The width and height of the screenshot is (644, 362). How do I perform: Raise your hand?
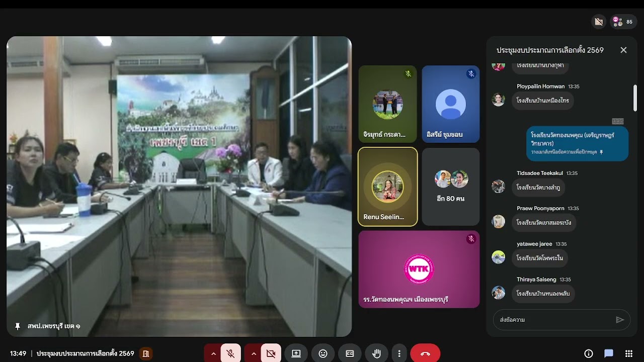point(376,353)
